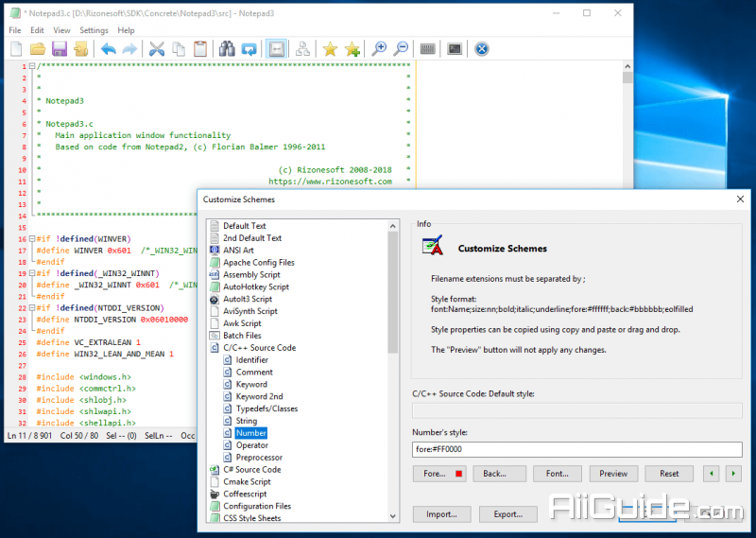Click the Reset button
This screenshot has height=538, width=756.
click(x=669, y=474)
